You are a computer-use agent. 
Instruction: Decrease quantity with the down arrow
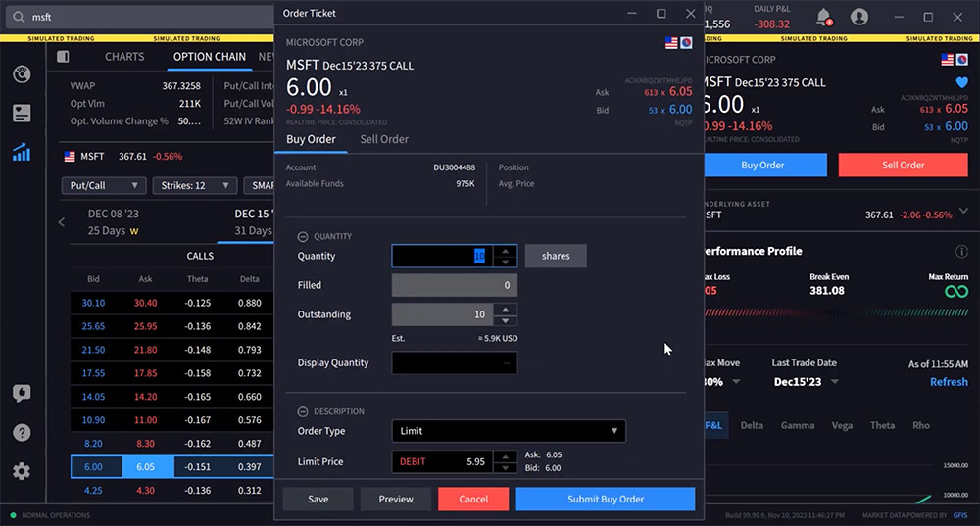[505, 262]
